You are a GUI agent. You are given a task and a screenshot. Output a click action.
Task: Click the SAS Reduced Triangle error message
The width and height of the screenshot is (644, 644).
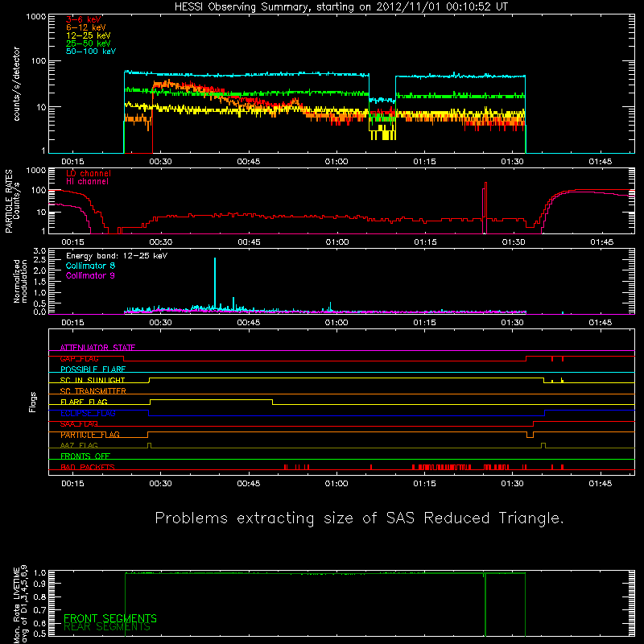pos(359,518)
